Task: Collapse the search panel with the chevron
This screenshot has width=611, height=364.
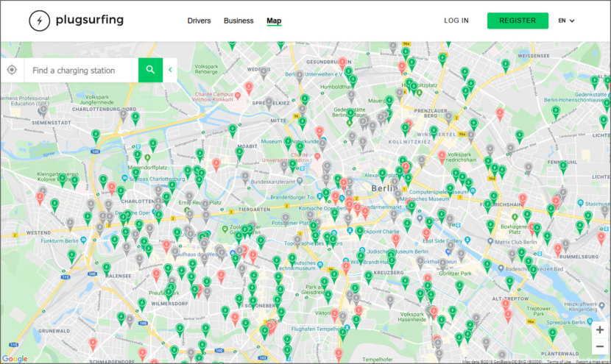Action: (x=170, y=70)
